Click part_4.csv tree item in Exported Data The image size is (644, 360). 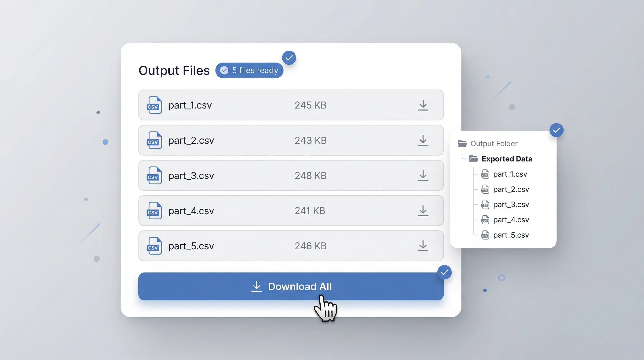point(511,220)
